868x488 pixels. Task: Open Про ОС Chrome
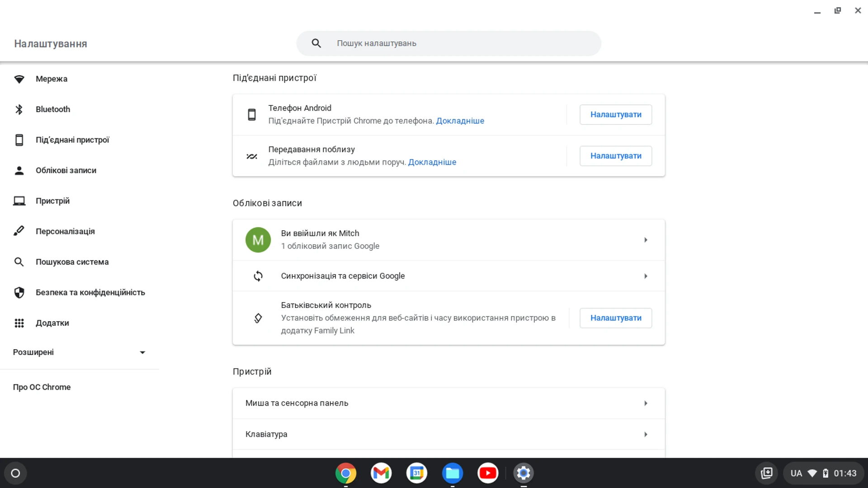[42, 387]
